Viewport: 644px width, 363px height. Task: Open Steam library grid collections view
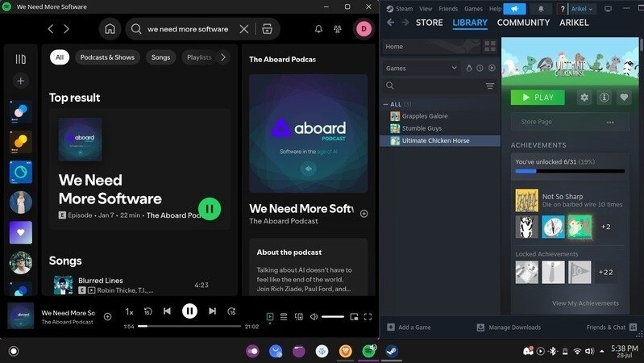click(490, 47)
